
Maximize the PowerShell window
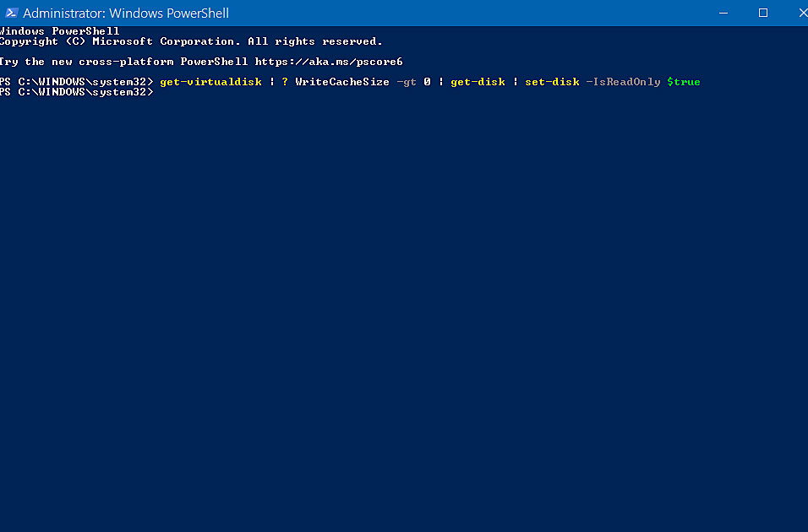[763, 13]
